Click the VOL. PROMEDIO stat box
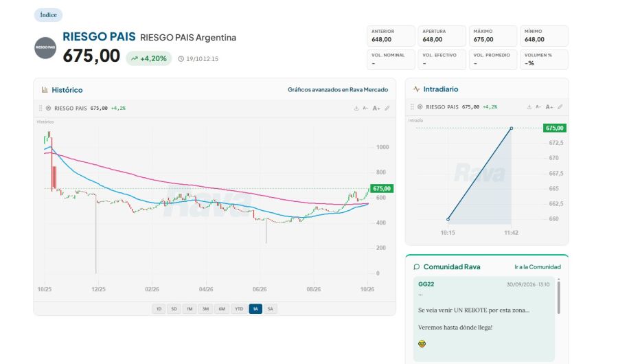618x364 pixels. tap(492, 60)
